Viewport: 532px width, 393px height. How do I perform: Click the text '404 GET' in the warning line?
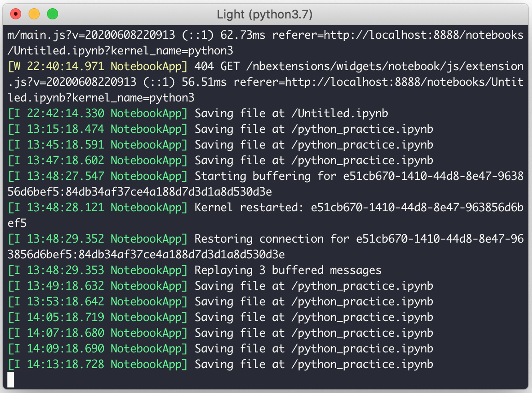point(217,66)
